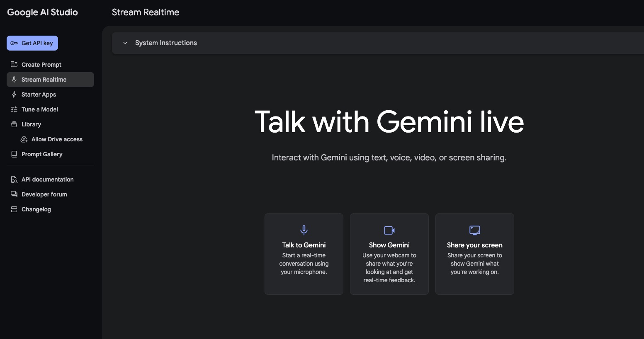The image size is (644, 339).
Task: Visit the Developer forum link
Action: click(x=50, y=194)
